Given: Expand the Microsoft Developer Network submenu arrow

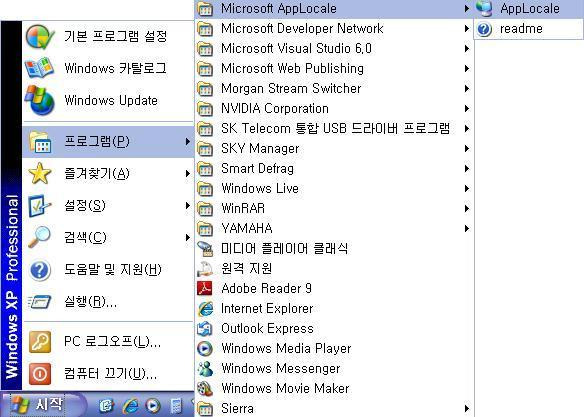Looking at the screenshot, I should 466,29.
